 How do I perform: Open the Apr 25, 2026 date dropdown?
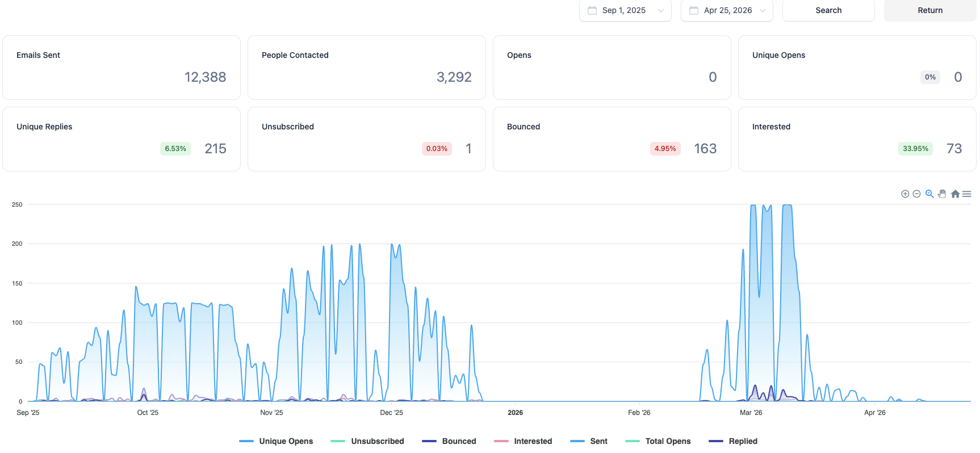727,10
